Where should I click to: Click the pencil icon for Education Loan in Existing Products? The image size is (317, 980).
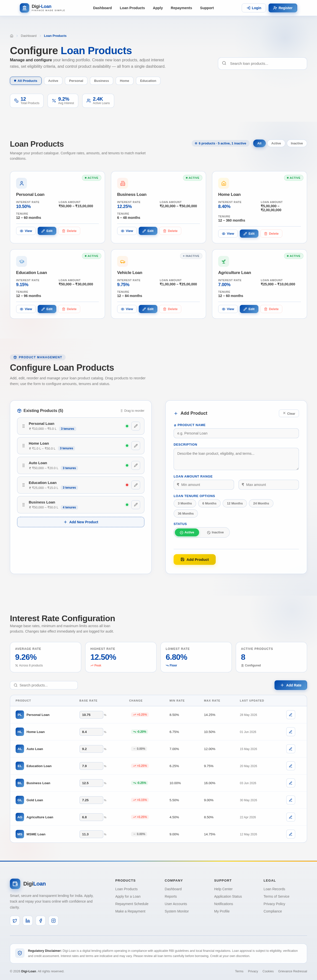(x=136, y=485)
